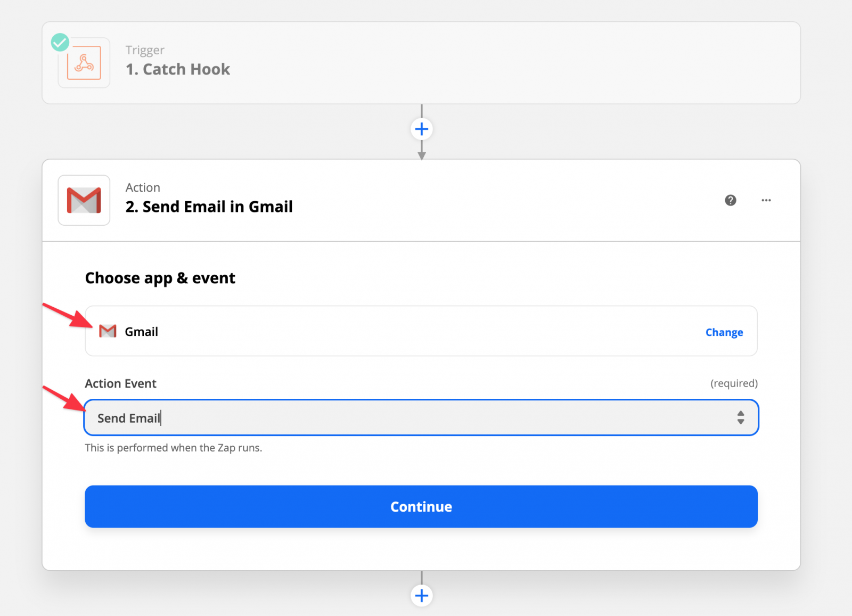Screen dimensions: 852x616
Task: Select the '2. Send Email in Gmail' step
Action: pos(209,207)
